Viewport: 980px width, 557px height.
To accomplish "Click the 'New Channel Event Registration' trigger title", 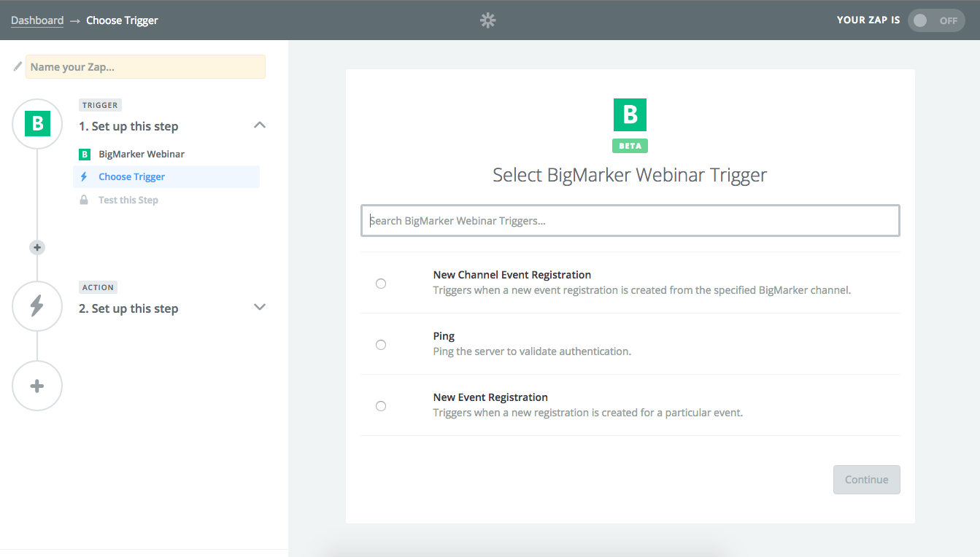I will [512, 275].
